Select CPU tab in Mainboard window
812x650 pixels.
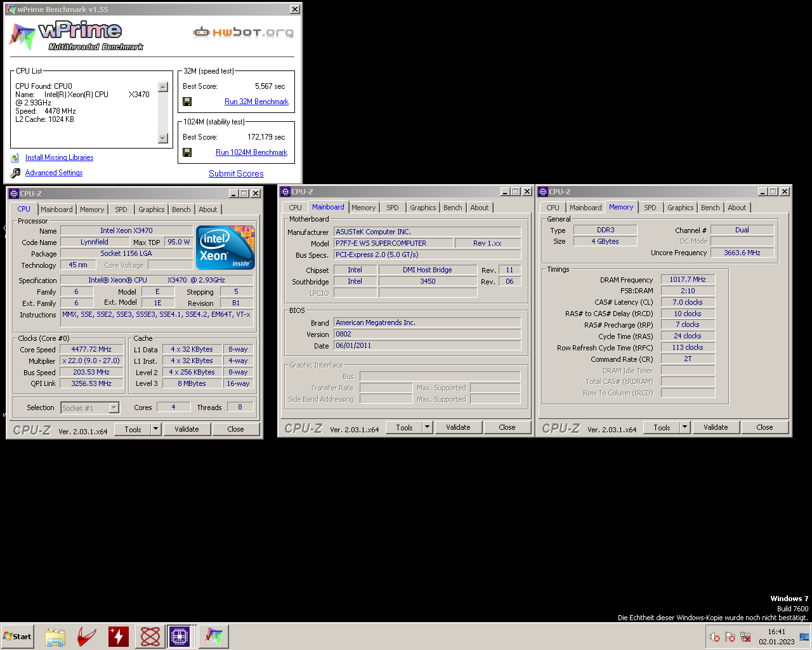(x=296, y=208)
